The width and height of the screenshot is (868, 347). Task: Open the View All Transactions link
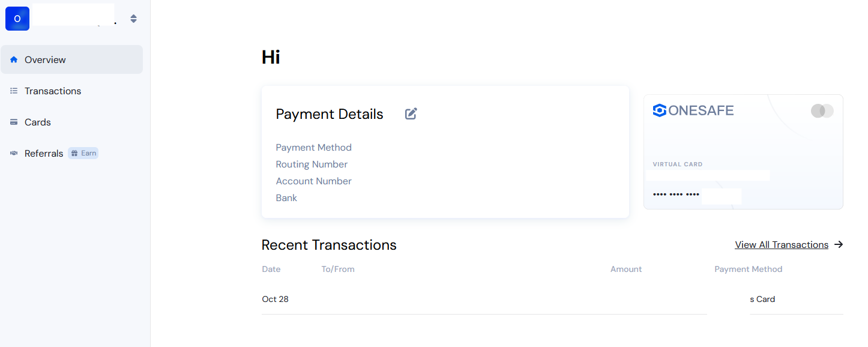point(782,244)
